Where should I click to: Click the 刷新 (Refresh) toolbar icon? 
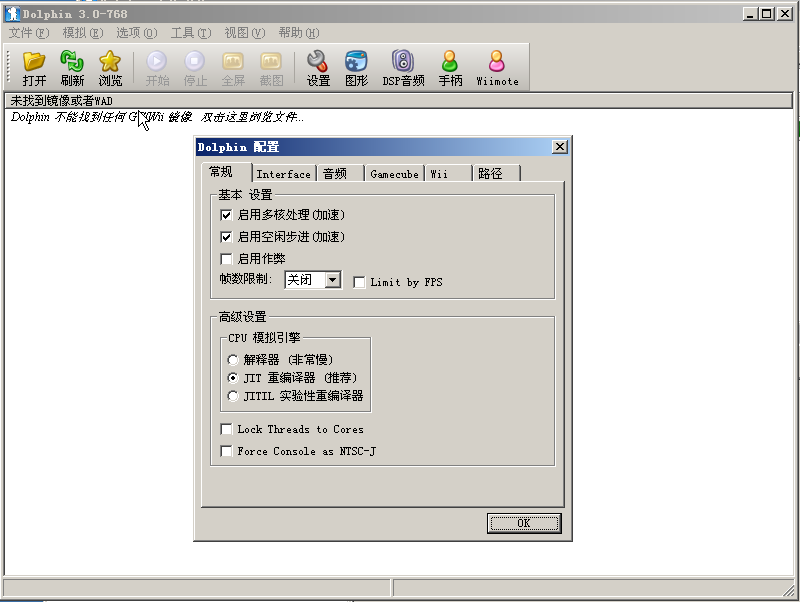[x=72, y=68]
